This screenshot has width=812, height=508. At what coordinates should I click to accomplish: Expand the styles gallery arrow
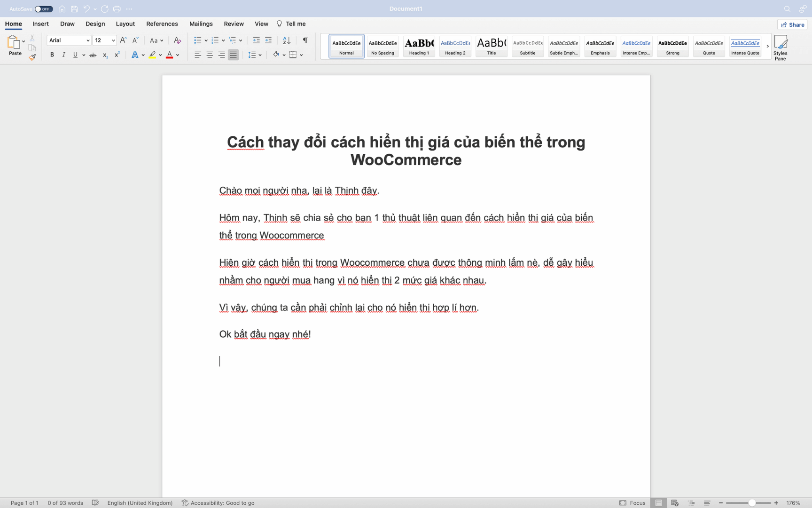[x=767, y=46]
